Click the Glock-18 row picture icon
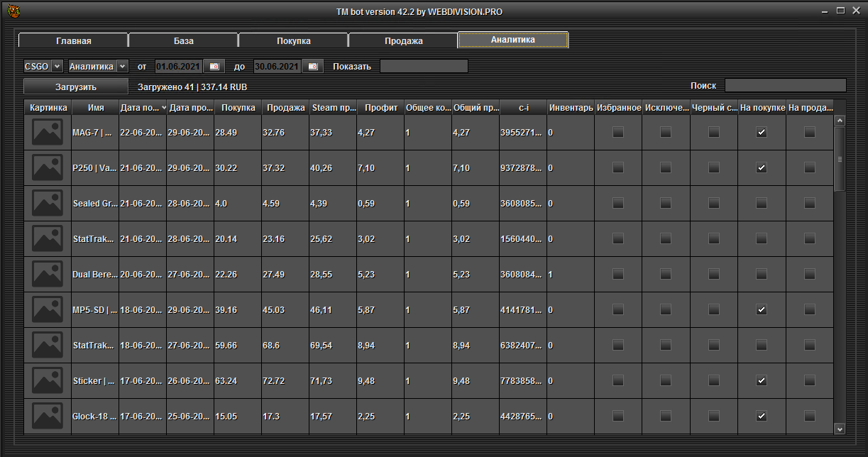The image size is (868, 457). [x=48, y=417]
